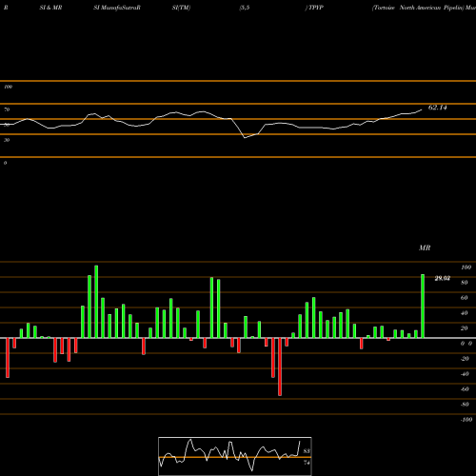
Task: Click the SI & MR header label
Action: tap(50, 8)
